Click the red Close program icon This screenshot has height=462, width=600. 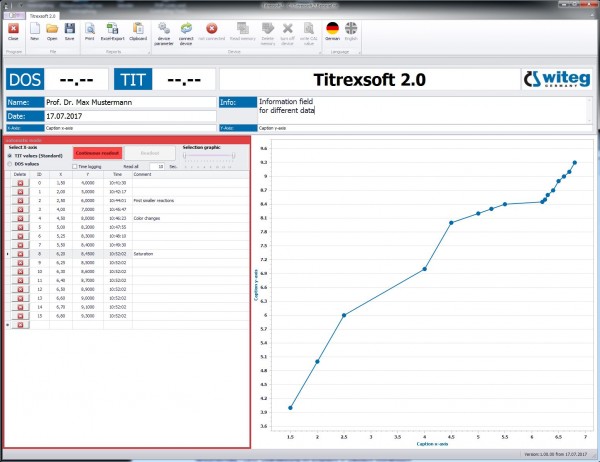coord(13,29)
